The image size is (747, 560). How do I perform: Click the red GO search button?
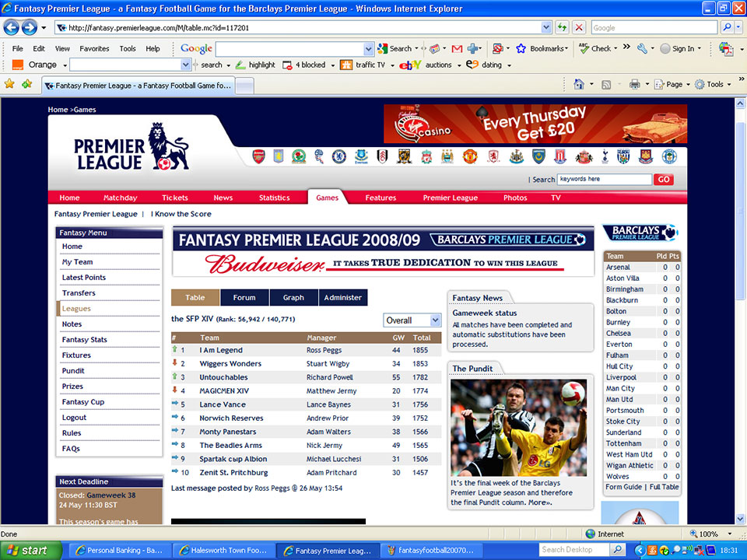[663, 179]
